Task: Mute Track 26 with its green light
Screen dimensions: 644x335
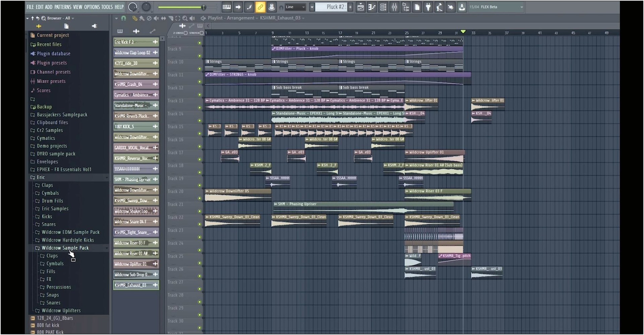Action: coord(200,276)
